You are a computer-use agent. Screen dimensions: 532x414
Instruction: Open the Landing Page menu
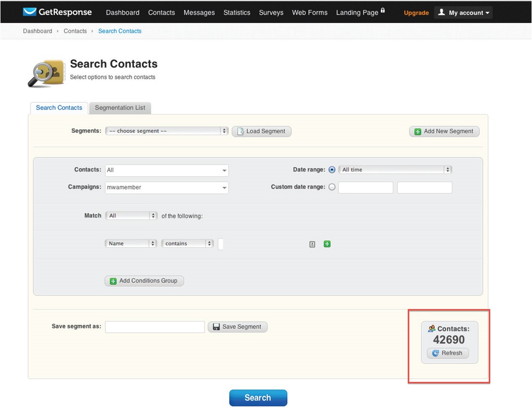357,12
